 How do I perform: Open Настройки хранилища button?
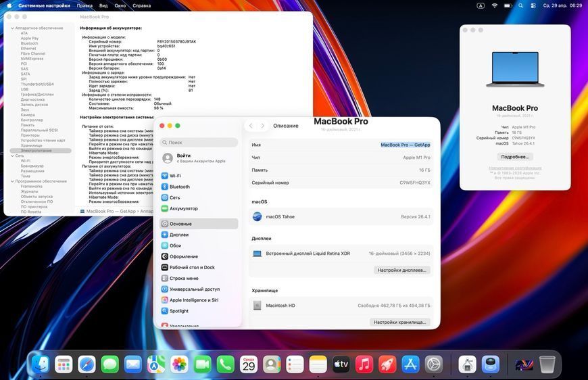(399, 322)
